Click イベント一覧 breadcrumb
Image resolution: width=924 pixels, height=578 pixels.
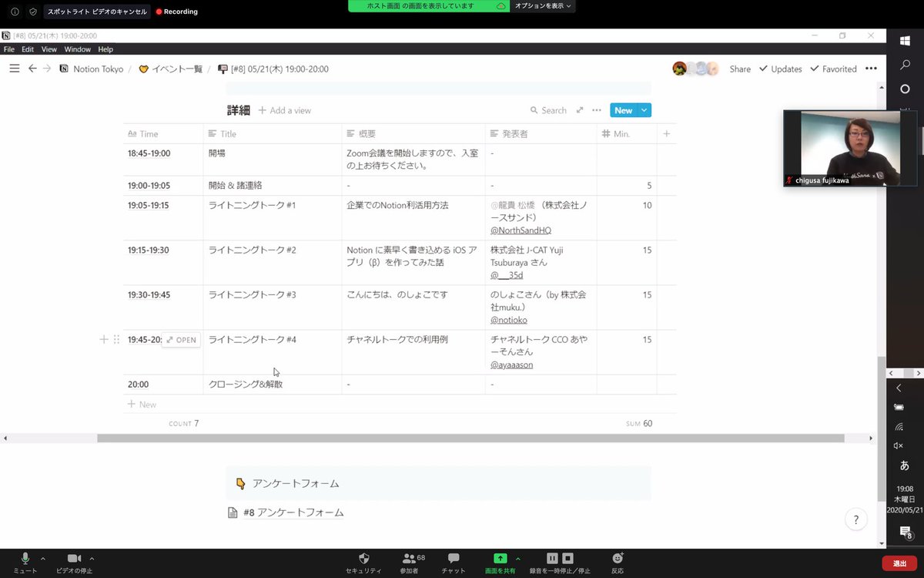[x=170, y=69]
